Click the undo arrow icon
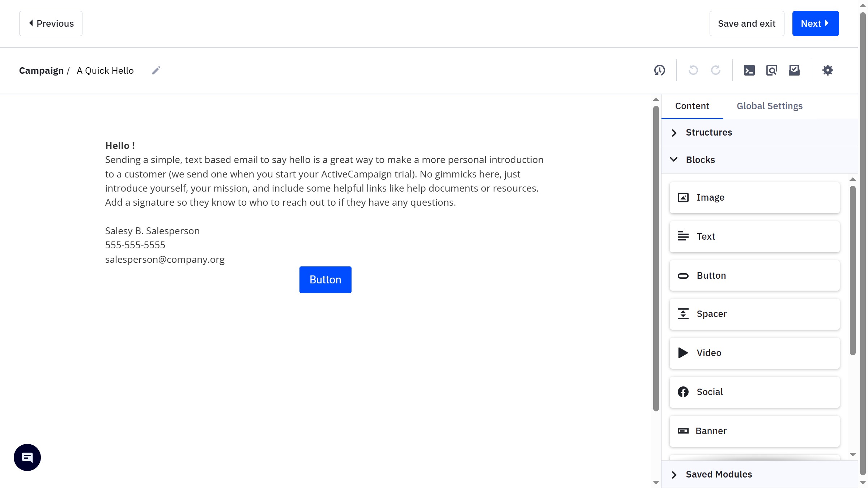 pos(693,70)
